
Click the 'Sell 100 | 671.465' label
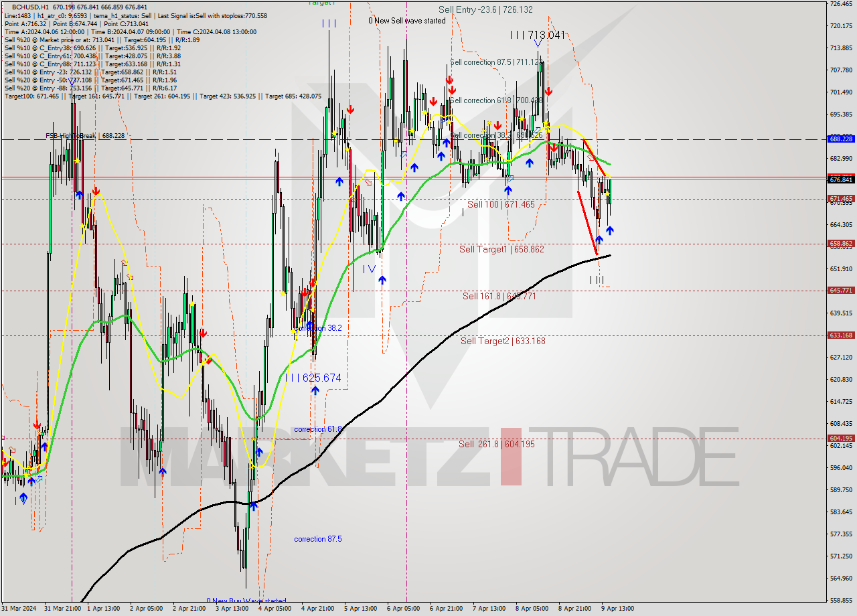(x=501, y=204)
